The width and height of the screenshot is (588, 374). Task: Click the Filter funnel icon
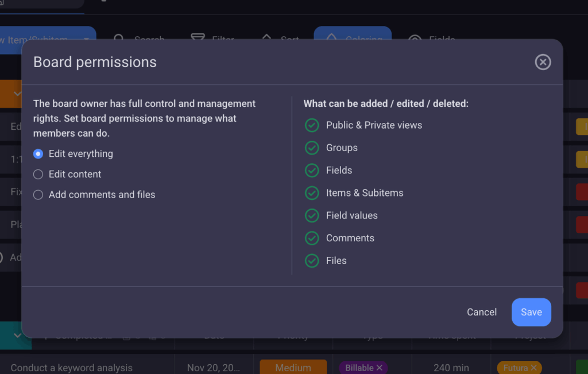pos(198,38)
